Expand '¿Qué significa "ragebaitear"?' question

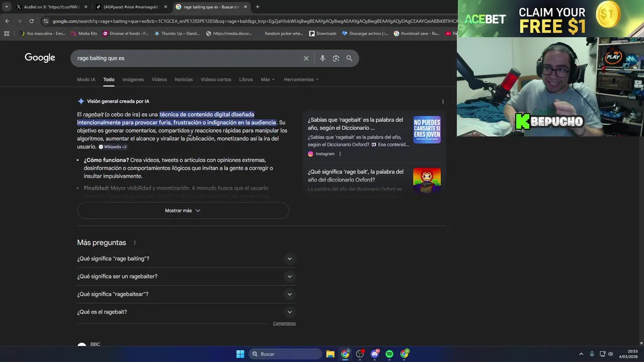pos(186,294)
